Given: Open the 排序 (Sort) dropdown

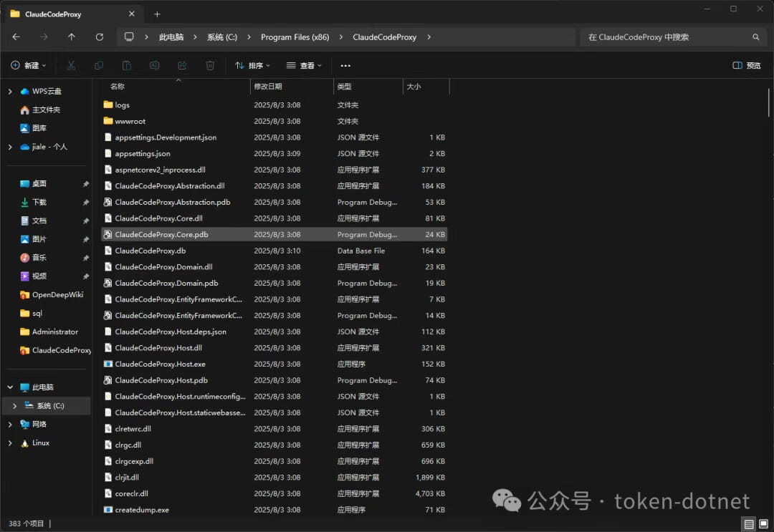Looking at the screenshot, I should (x=253, y=66).
